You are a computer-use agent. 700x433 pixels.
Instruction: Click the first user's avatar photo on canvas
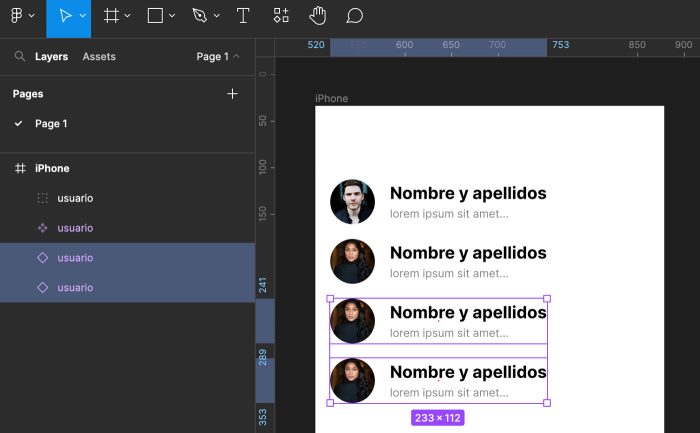click(x=352, y=202)
